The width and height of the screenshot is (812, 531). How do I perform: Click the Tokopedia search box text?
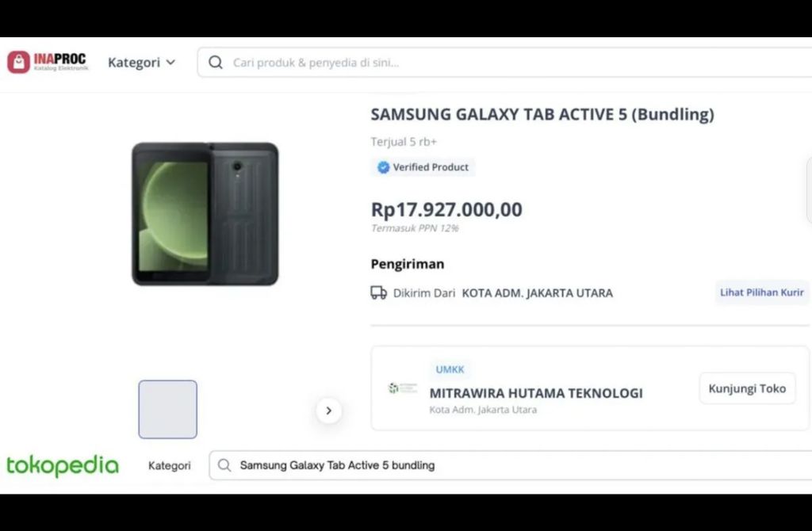pos(337,466)
